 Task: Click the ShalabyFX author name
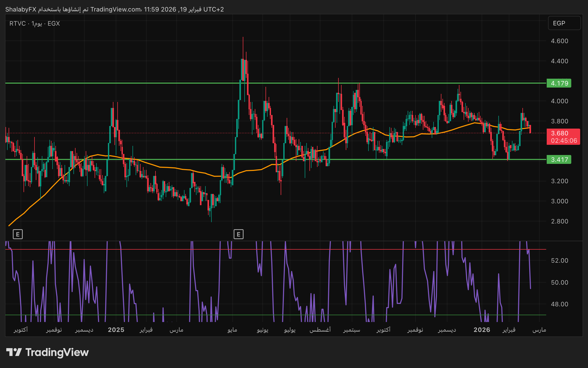pos(21,9)
